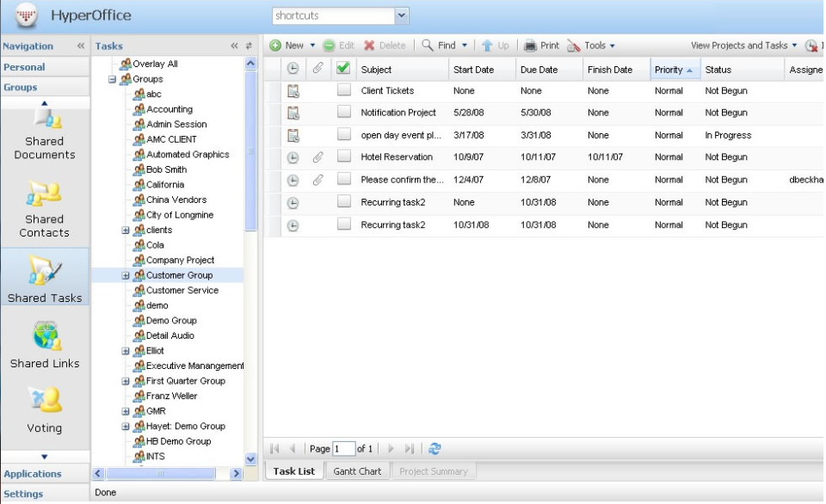The image size is (826, 504).
Task: Select the Accounting group
Action: [x=170, y=109]
